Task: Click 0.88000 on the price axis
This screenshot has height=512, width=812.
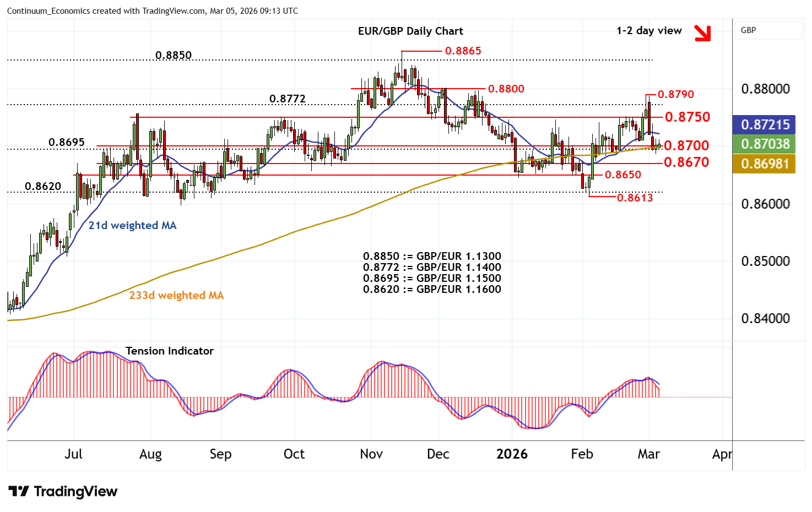Action: pyautogui.click(x=765, y=89)
